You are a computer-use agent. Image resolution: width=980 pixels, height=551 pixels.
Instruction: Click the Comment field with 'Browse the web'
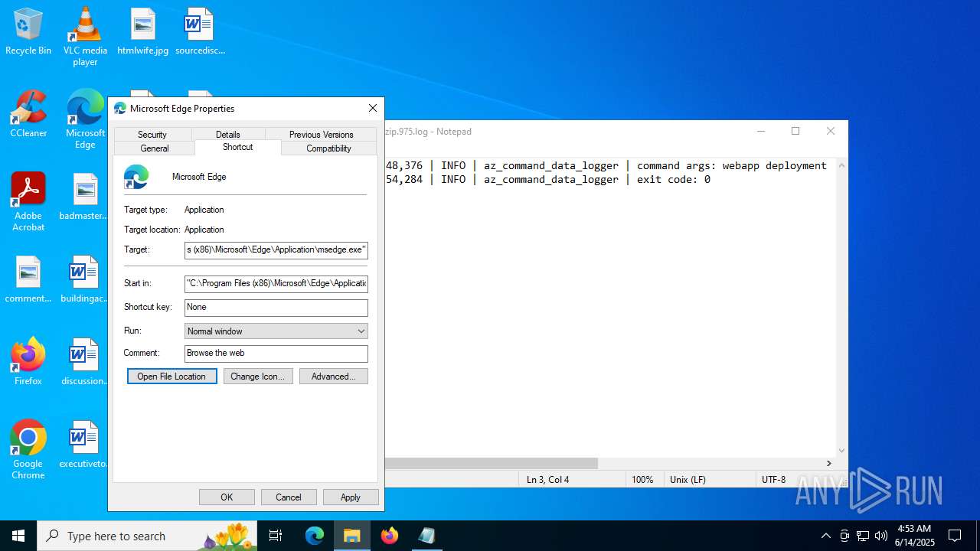pos(276,353)
